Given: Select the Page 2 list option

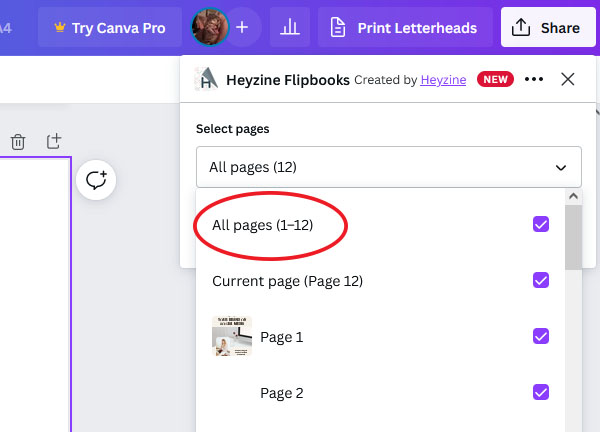Looking at the screenshot, I should pyautogui.click(x=282, y=393).
